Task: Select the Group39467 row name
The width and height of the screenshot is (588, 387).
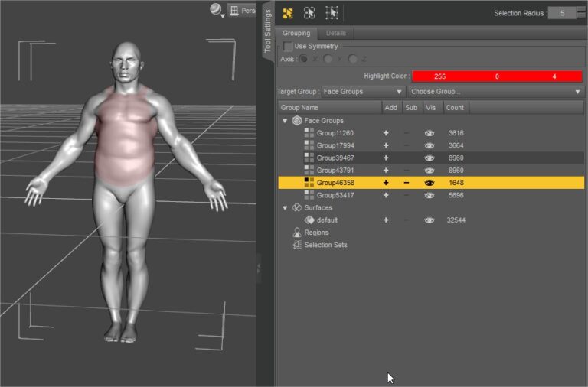Action: (x=335, y=158)
